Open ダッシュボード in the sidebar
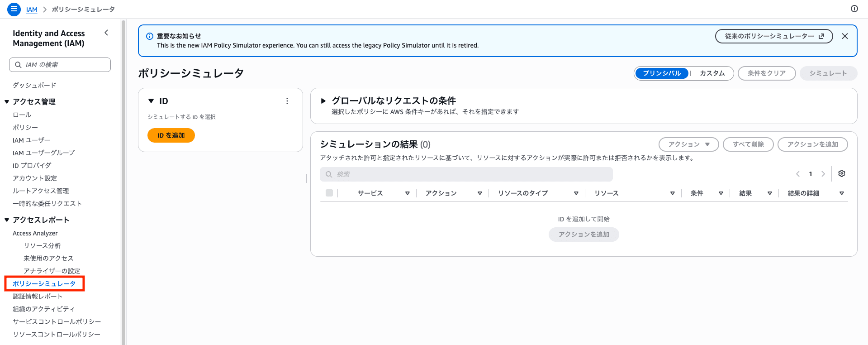The image size is (868, 345). (34, 85)
